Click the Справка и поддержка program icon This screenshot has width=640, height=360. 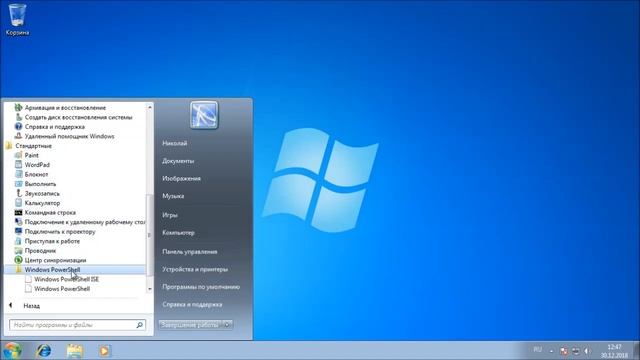18,127
